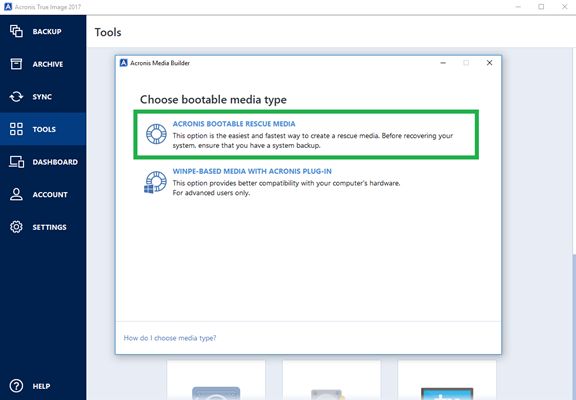Screen dimensions: 576x400
Task: Open the Archive box icon
Action: pos(16,64)
